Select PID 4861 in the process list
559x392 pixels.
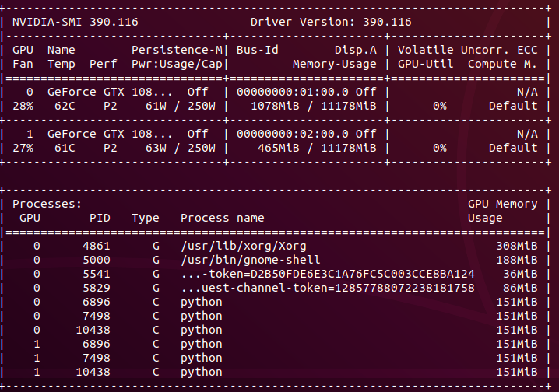(x=97, y=246)
